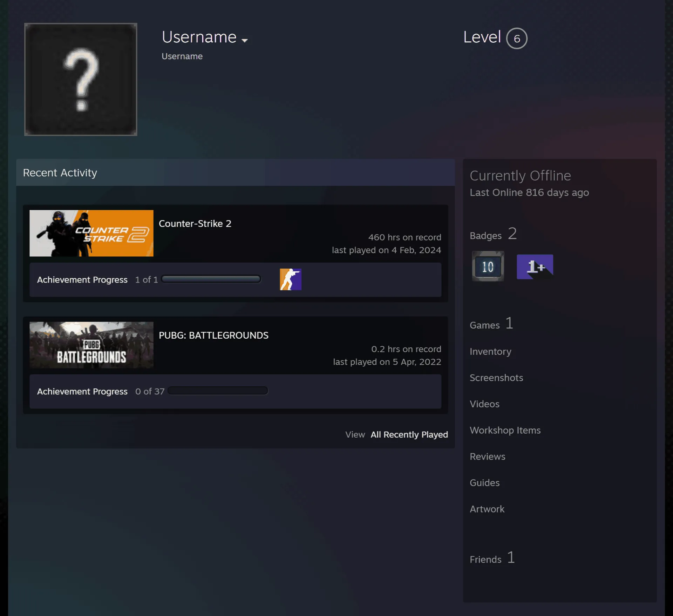View Counter-Strike 2 achievement progress bar

(211, 279)
